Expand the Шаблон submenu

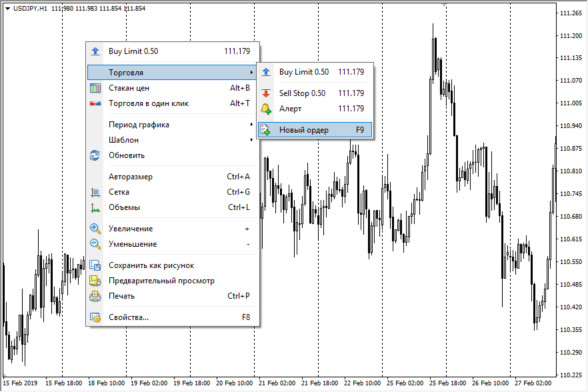click(x=173, y=140)
